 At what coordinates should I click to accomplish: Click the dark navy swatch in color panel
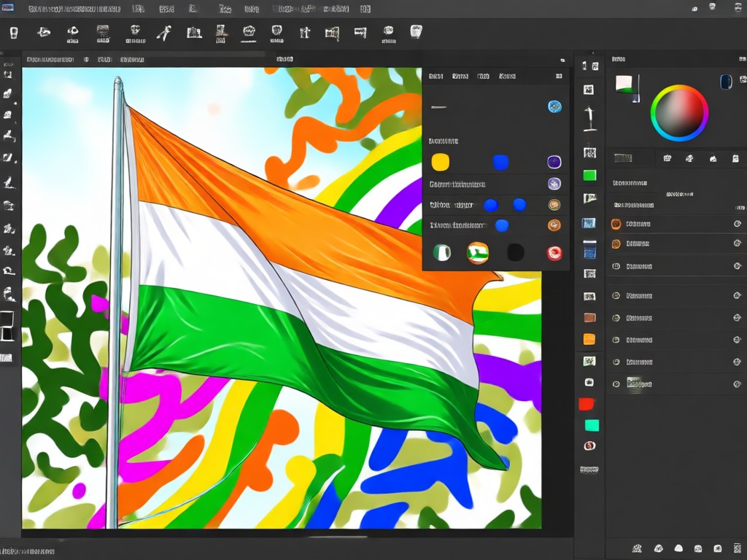click(x=726, y=82)
